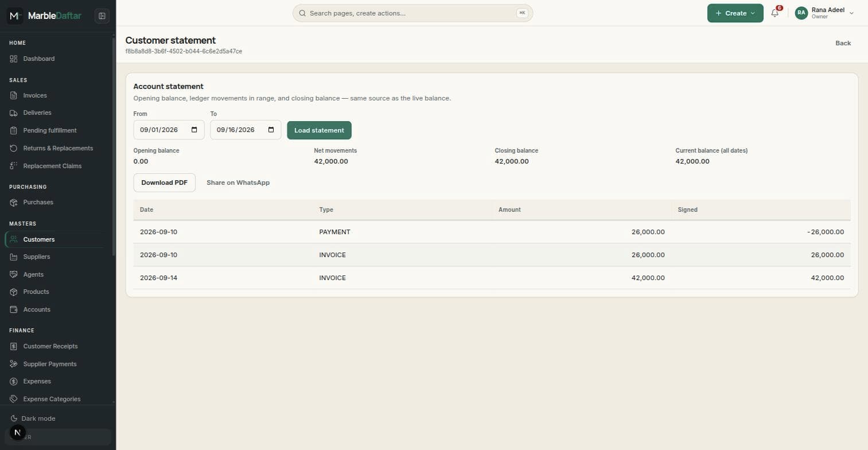The image size is (868, 450).
Task: Go Back from customer statement
Action: 843,43
